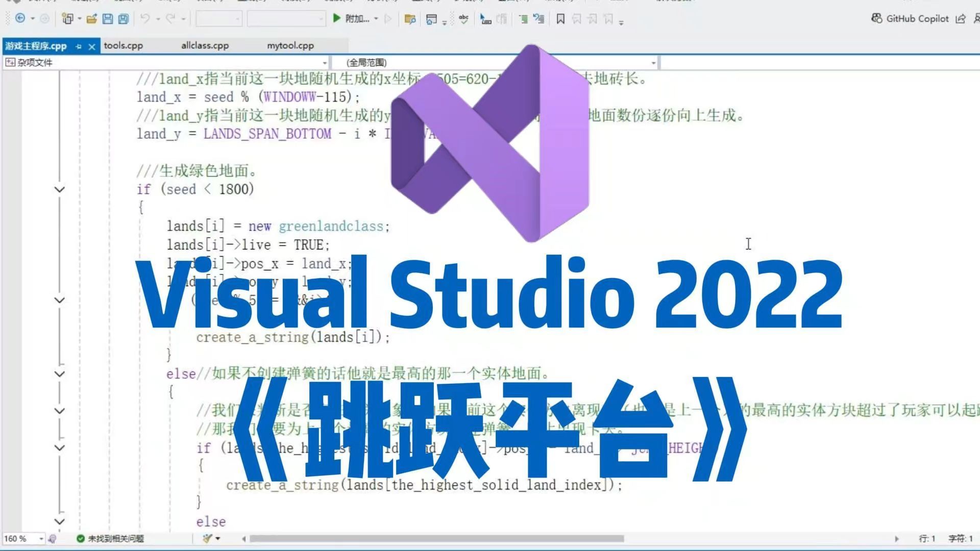980x551 pixels.
Task: Open the solution platform combo box
Action: (x=286, y=19)
